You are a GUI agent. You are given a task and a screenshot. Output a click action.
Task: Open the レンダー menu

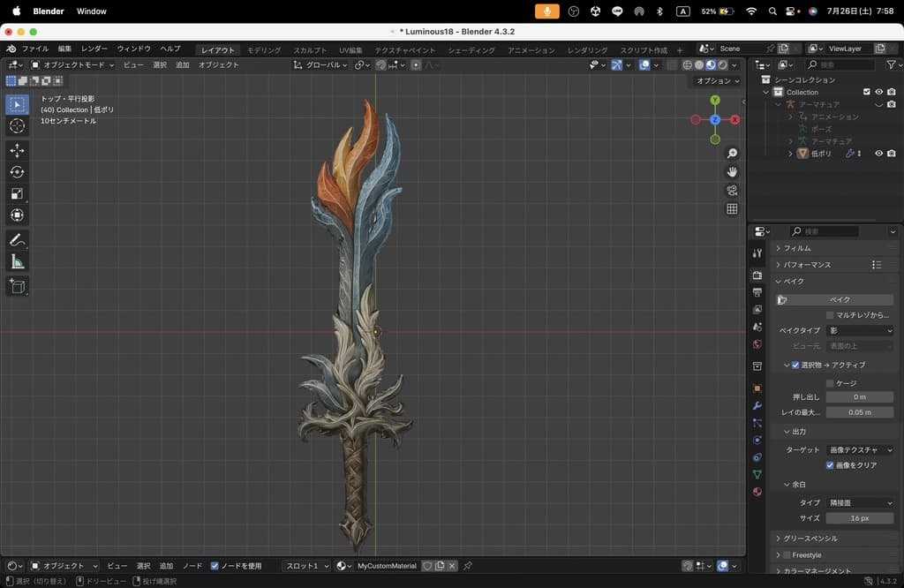94,49
